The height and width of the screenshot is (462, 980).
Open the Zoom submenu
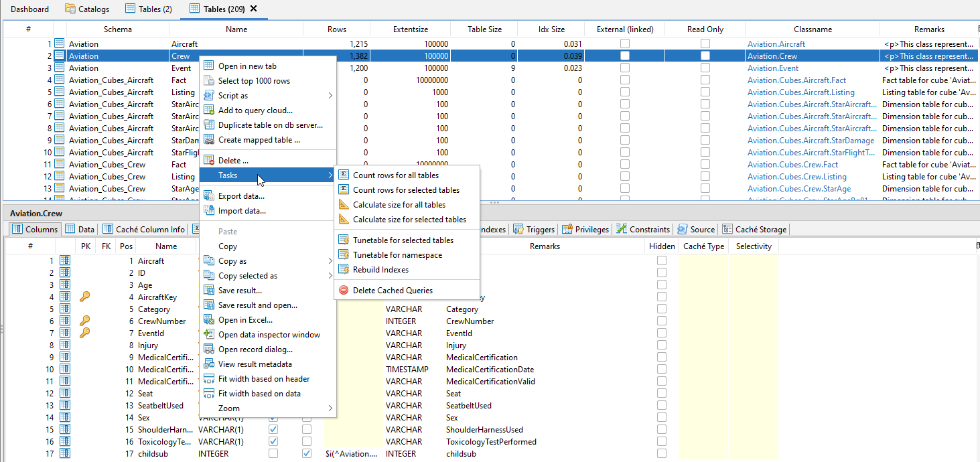268,408
